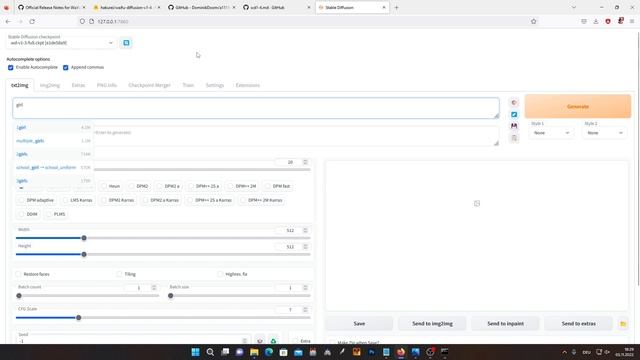Image resolution: width=640 pixels, height=360 pixels.
Task: Open the Firefox hamburger menu
Action: click(632, 21)
